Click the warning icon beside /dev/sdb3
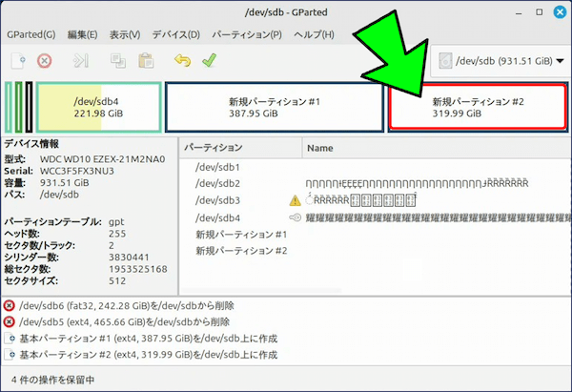The width and height of the screenshot is (572, 392). click(295, 200)
